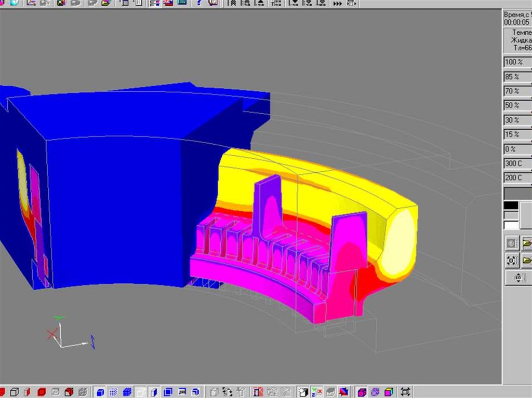Click the stepper icon labeled 10 in right panel

(517, 278)
